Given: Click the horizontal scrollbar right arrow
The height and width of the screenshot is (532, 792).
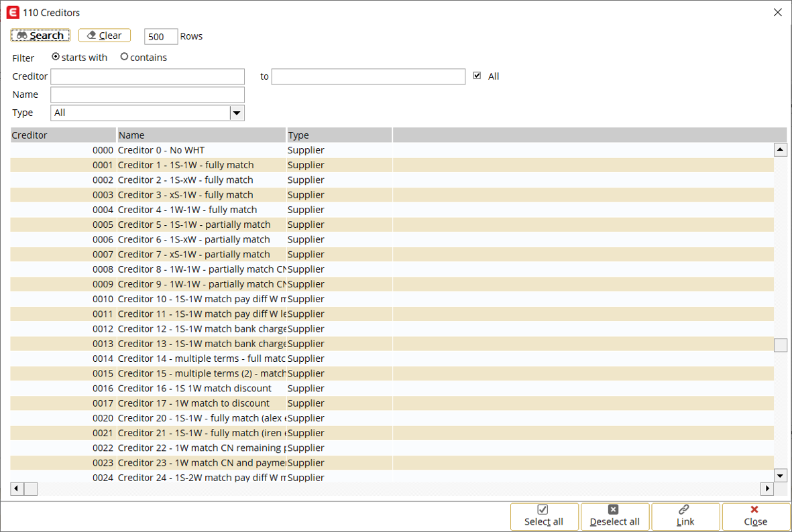Looking at the screenshot, I should [767, 488].
